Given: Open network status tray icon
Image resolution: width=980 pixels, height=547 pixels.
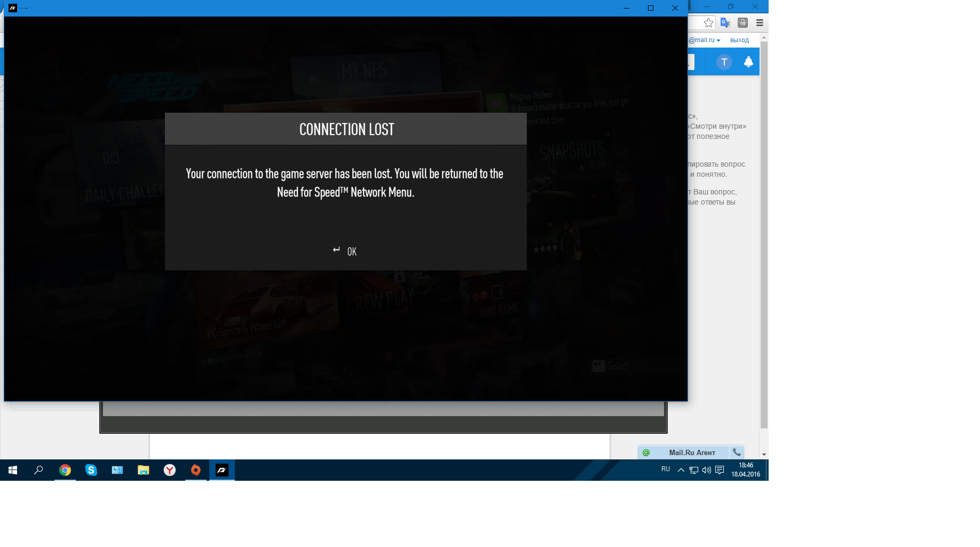Looking at the screenshot, I should tap(694, 470).
